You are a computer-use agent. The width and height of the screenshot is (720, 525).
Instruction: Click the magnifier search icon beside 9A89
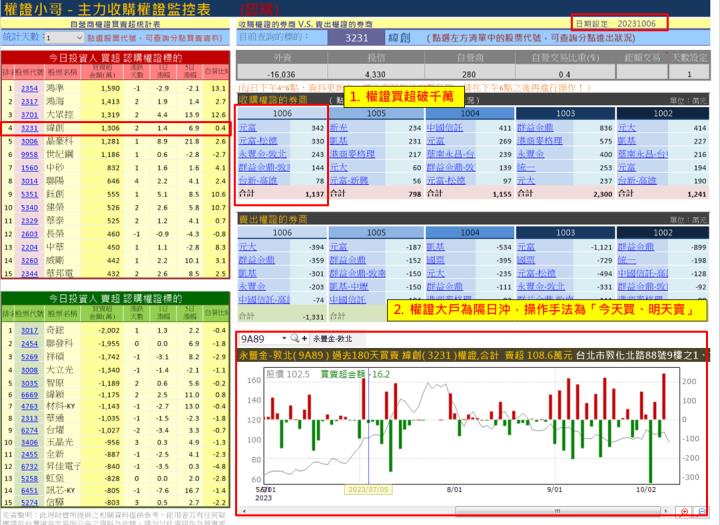pos(294,339)
